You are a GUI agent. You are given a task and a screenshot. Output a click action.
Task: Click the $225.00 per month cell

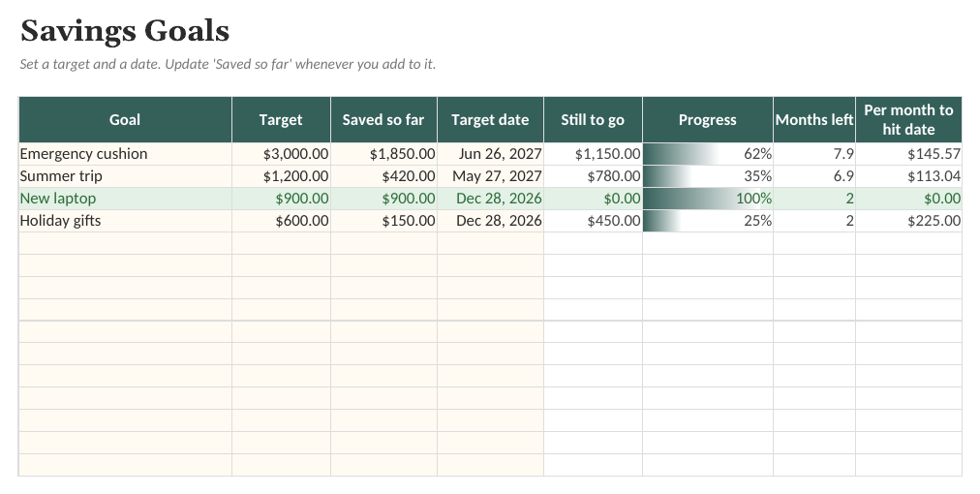[x=908, y=221]
